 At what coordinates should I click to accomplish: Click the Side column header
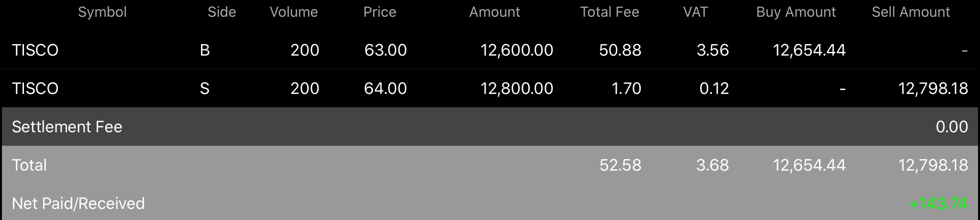(222, 12)
